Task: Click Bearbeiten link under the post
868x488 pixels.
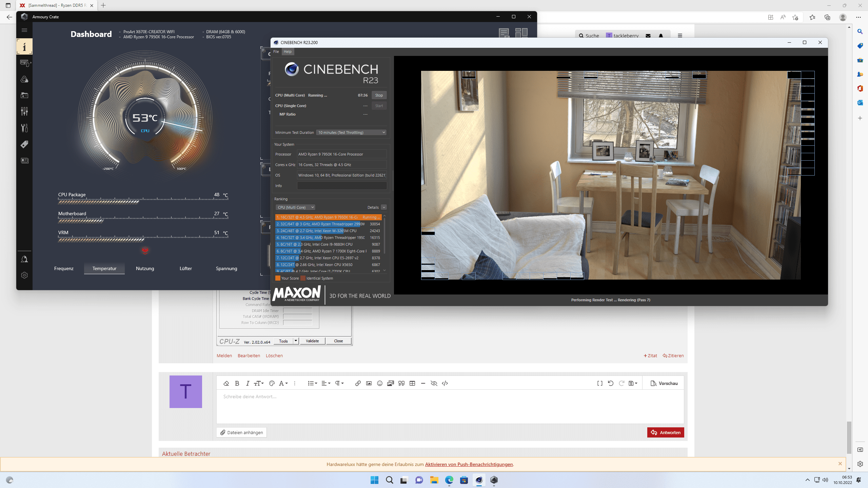Action: click(x=249, y=355)
